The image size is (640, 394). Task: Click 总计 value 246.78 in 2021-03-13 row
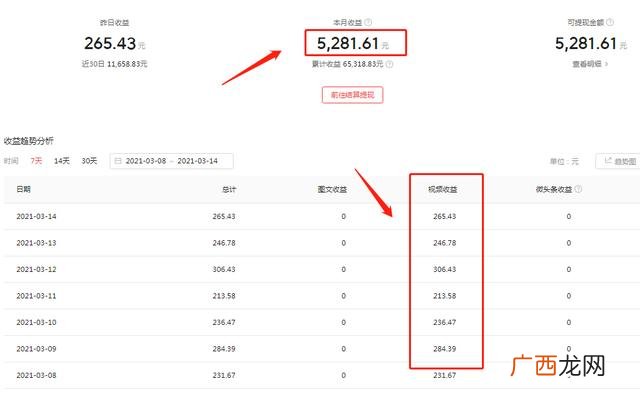[224, 243]
